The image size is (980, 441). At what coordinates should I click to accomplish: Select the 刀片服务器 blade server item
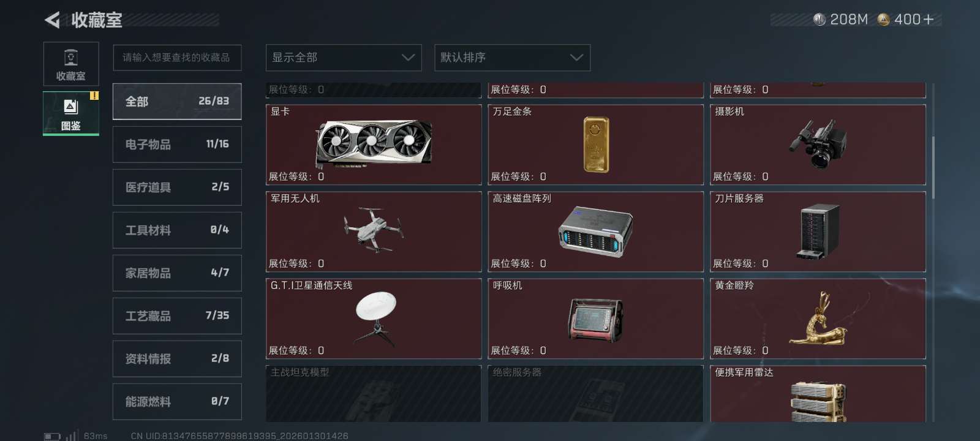(x=818, y=232)
